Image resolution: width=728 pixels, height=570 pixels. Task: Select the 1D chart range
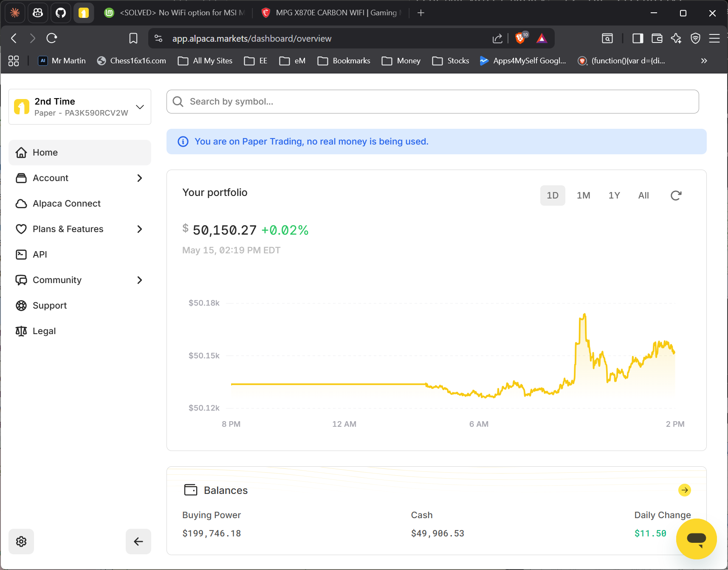point(553,196)
